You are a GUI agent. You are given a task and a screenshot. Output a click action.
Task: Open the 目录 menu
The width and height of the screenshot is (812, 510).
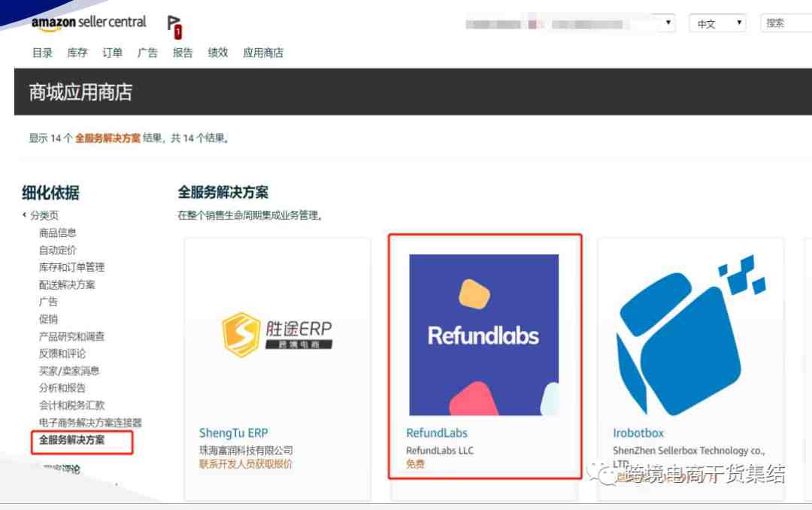click(x=42, y=53)
